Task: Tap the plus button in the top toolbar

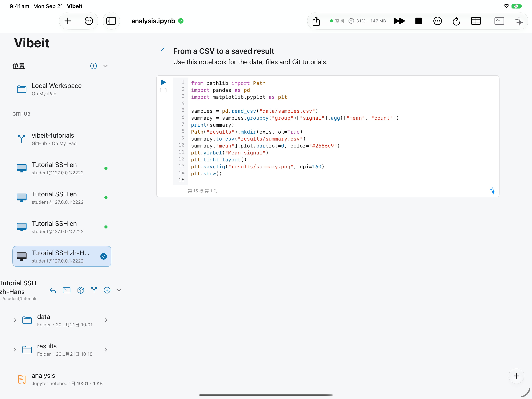Action: coord(68,21)
